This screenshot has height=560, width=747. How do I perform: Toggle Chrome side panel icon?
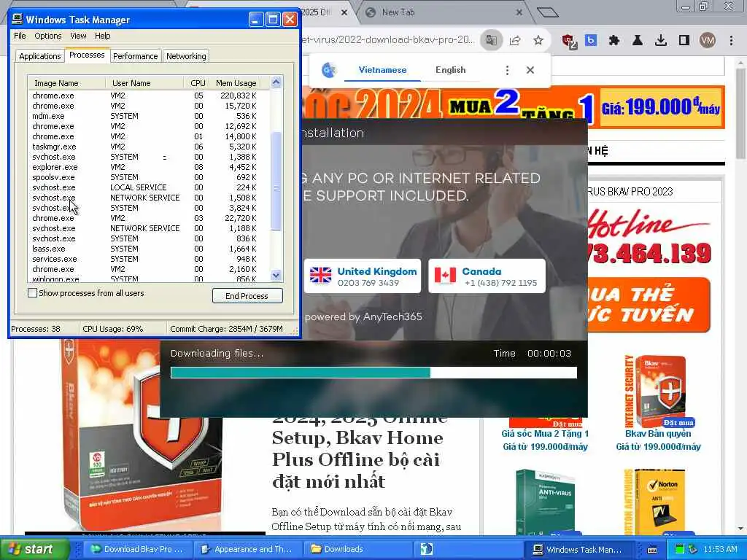[684, 41]
